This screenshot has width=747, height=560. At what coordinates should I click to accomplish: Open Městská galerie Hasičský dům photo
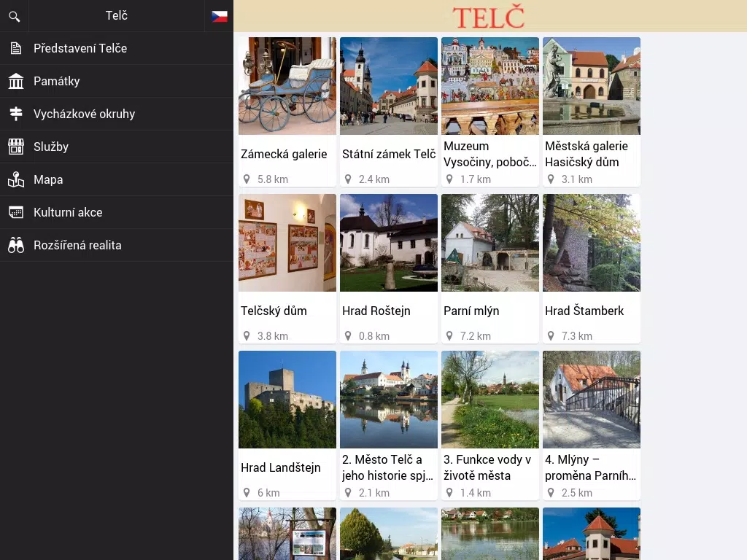(592, 86)
